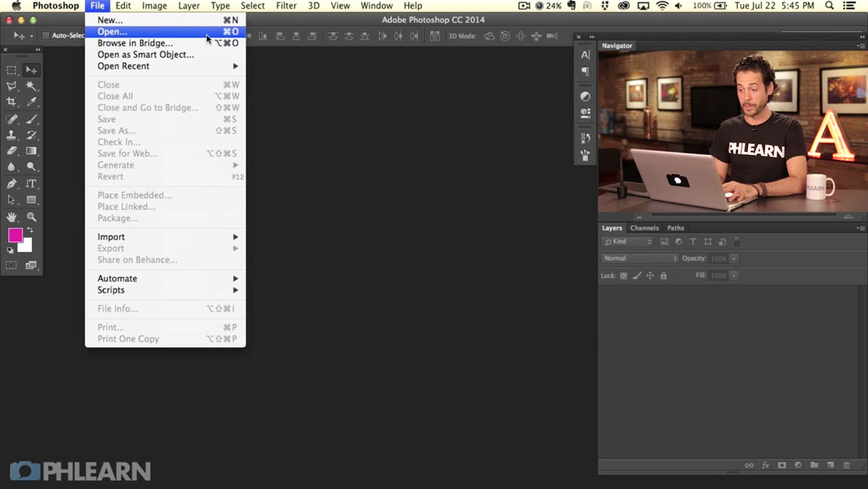Image resolution: width=868 pixels, height=489 pixels.
Task: Toggle Quick Mask mode
Action: pos(12,265)
